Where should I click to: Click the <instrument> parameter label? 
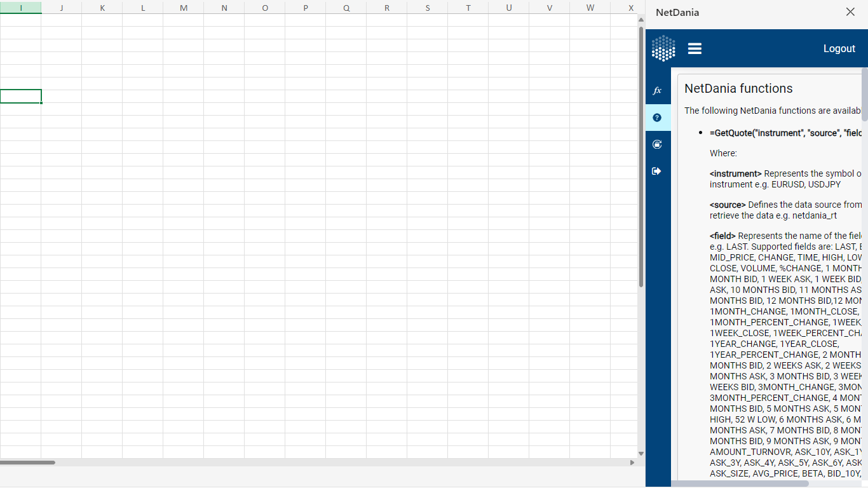pyautogui.click(x=736, y=173)
